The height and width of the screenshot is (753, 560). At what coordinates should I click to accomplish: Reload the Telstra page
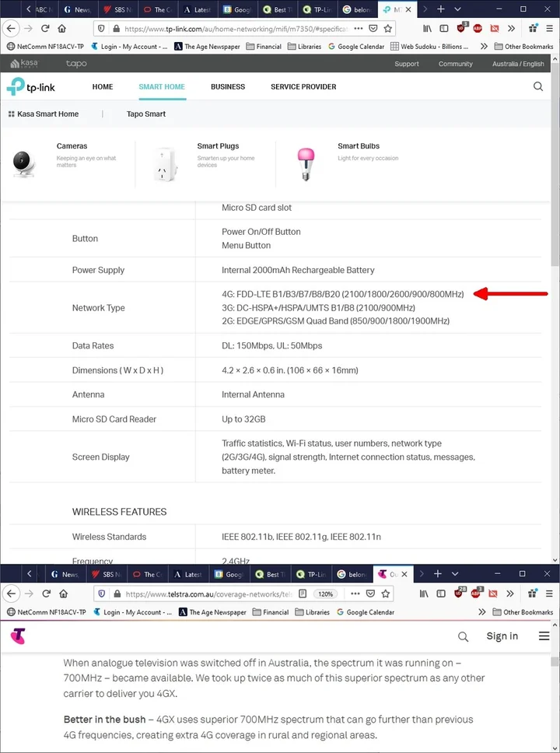[x=46, y=594]
